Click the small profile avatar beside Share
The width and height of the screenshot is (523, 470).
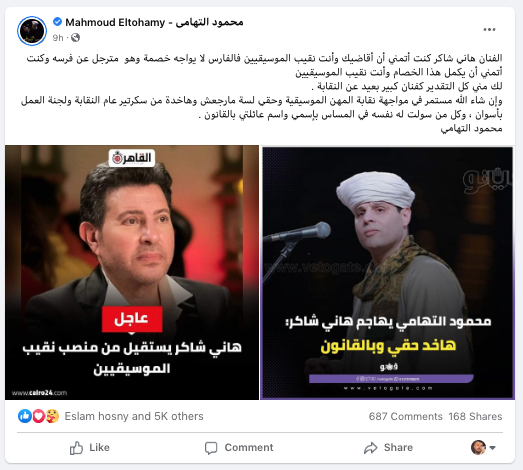click(478, 447)
